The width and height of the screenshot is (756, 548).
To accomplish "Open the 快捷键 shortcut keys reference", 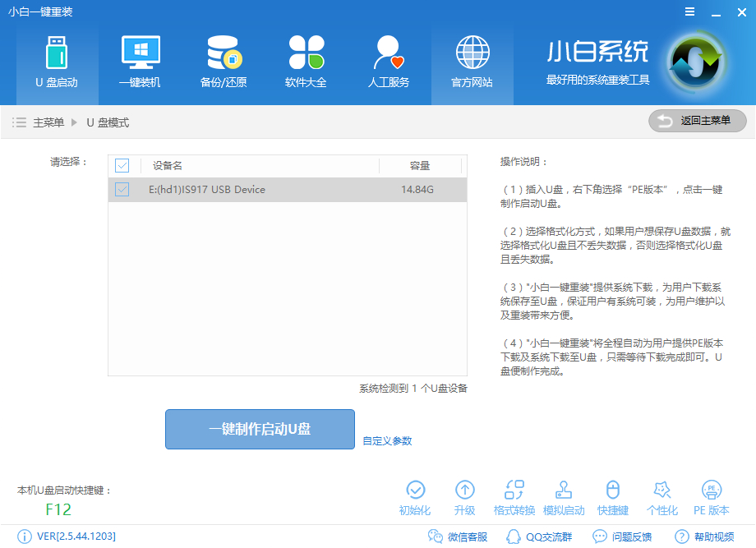I will [613, 496].
